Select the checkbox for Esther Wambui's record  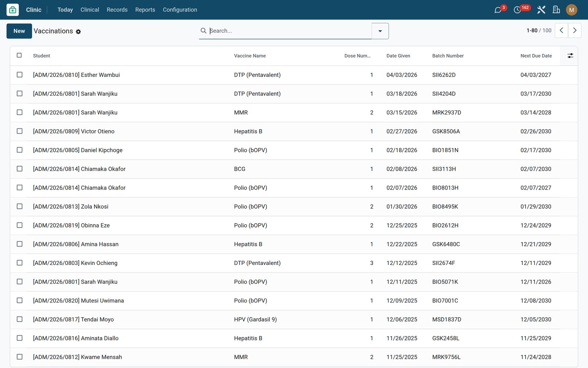[19, 75]
